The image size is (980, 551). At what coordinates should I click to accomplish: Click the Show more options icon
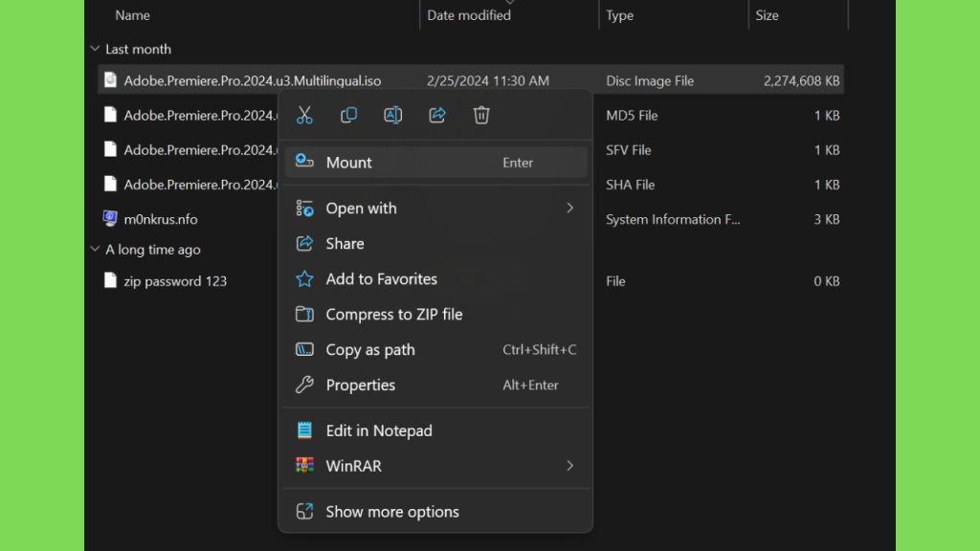click(304, 511)
